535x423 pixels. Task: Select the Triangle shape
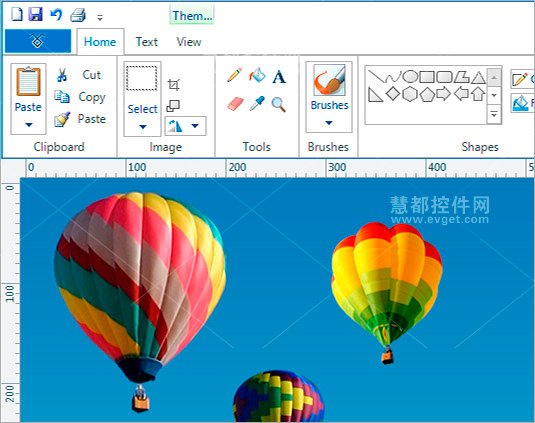click(x=478, y=78)
